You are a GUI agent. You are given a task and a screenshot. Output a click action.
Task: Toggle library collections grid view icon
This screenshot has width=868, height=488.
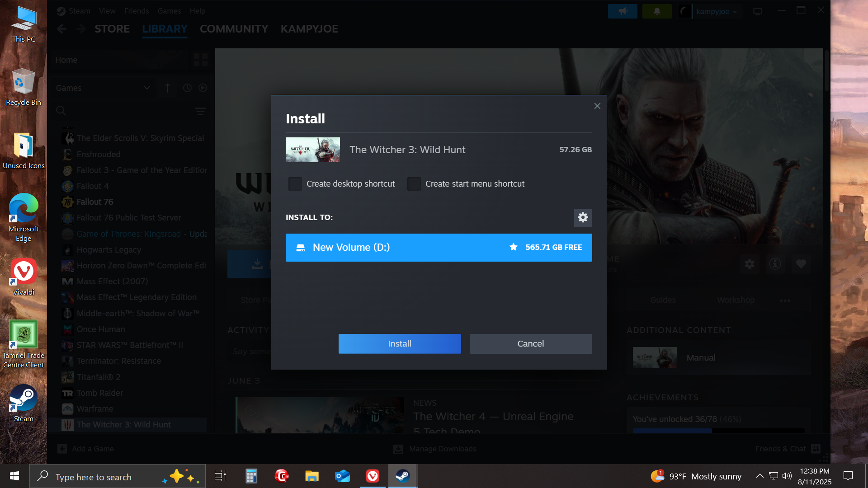[200, 60]
